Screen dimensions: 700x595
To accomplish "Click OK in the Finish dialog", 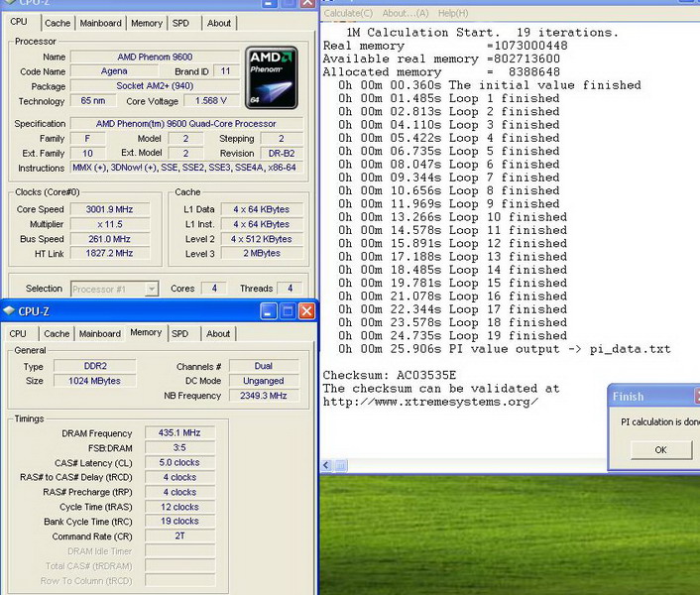I will [661, 449].
